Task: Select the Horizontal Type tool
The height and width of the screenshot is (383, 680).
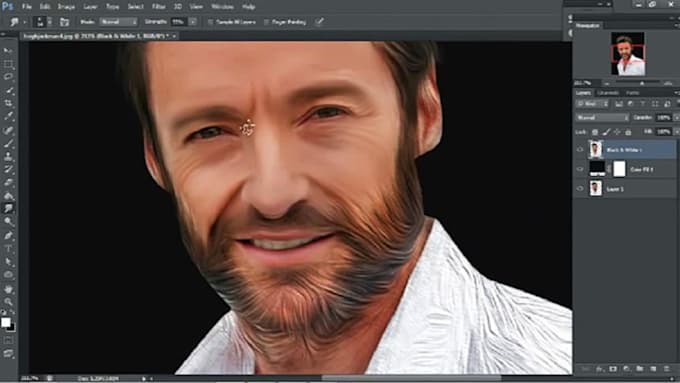Action: coord(8,249)
